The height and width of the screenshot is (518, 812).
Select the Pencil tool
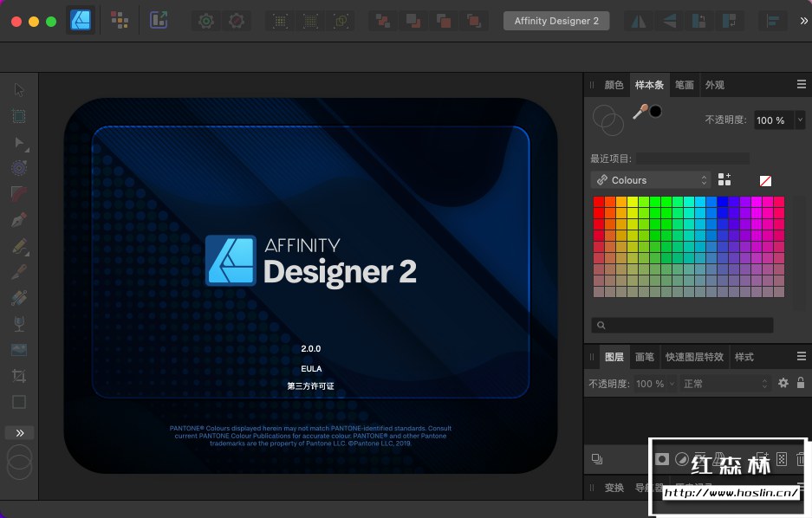coord(19,246)
